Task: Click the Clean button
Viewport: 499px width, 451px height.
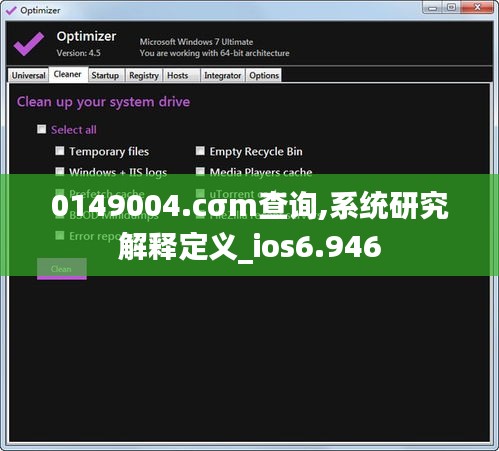Action: 62,269
